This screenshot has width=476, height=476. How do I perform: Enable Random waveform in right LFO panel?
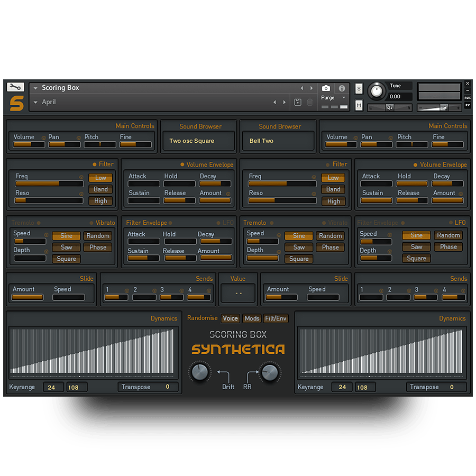[x=448, y=235]
